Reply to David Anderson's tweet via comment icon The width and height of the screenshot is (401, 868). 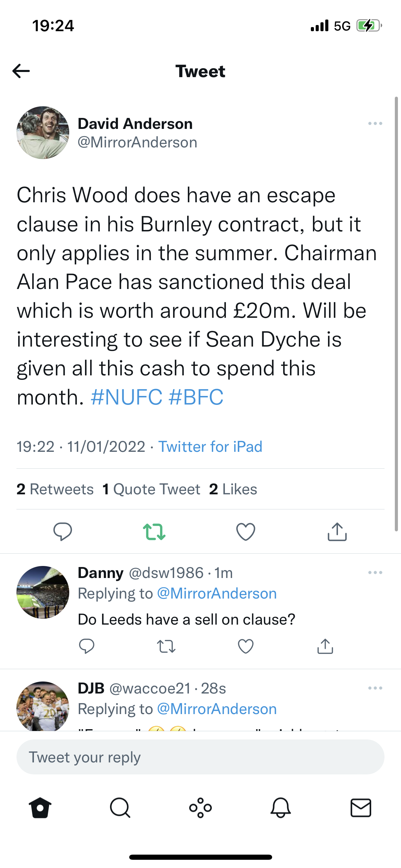[63, 531]
